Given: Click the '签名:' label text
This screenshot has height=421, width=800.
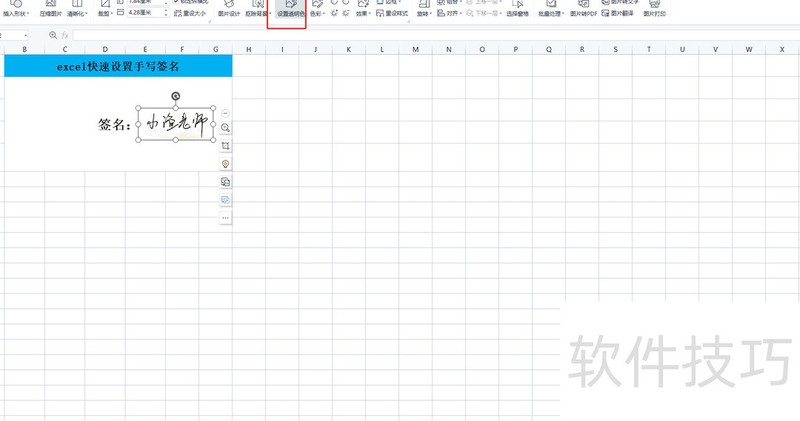Looking at the screenshot, I should 115,125.
